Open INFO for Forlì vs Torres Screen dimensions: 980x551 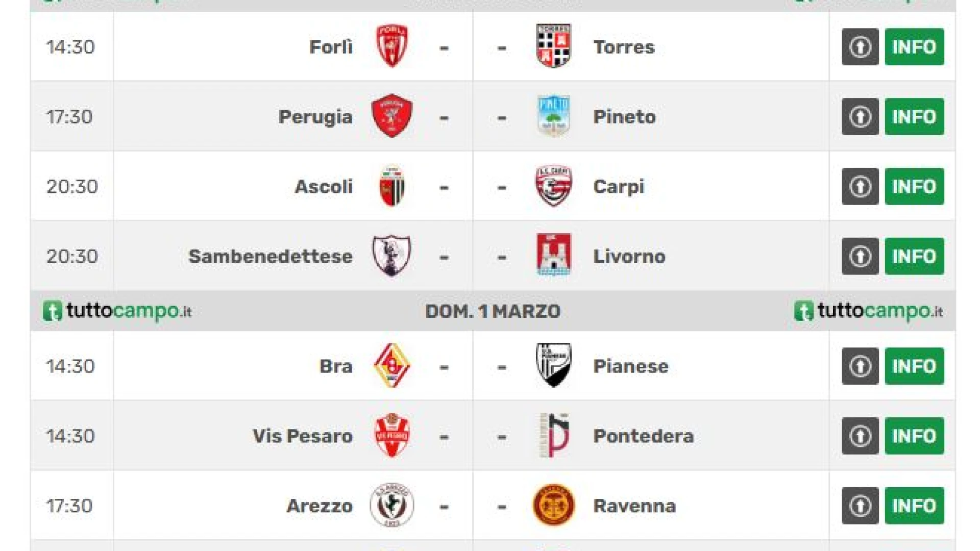[914, 47]
